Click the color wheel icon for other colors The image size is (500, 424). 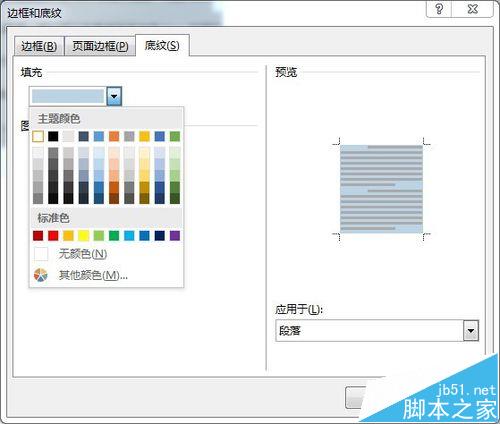(x=41, y=275)
